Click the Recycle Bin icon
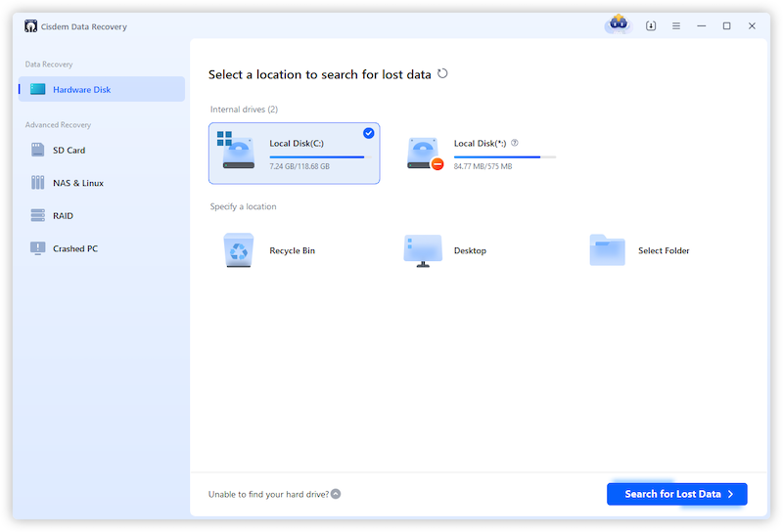This screenshot has height=532, width=783. (x=239, y=250)
